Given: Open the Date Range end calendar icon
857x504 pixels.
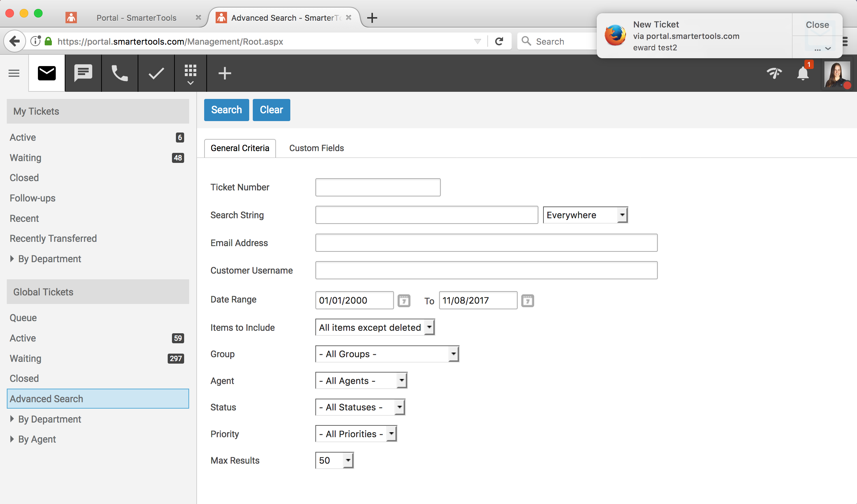Looking at the screenshot, I should tap(527, 301).
